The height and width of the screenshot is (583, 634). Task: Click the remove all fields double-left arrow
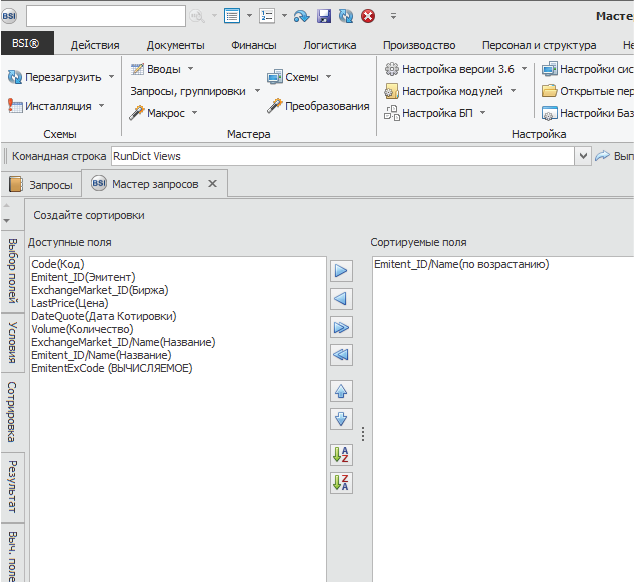click(x=342, y=355)
